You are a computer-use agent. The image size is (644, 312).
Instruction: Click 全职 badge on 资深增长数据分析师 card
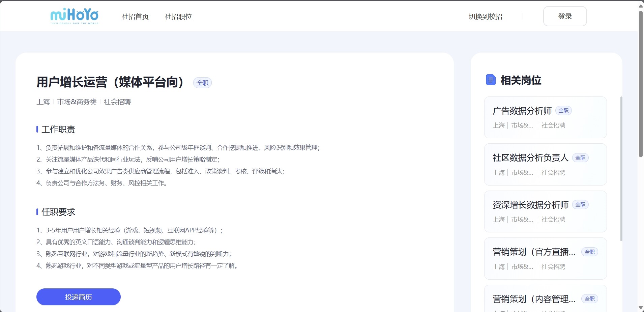[580, 205]
